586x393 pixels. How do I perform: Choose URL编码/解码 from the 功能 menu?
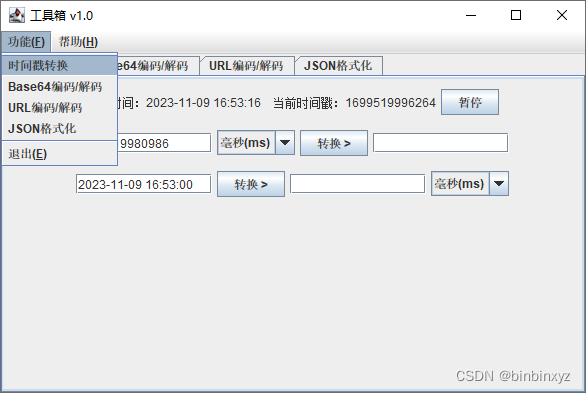pyautogui.click(x=60, y=108)
